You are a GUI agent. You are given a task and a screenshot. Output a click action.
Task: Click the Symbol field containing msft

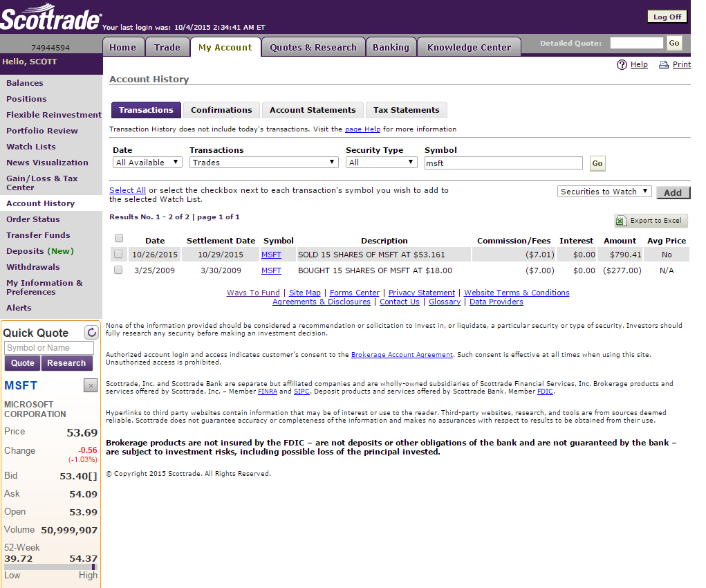pos(503,163)
